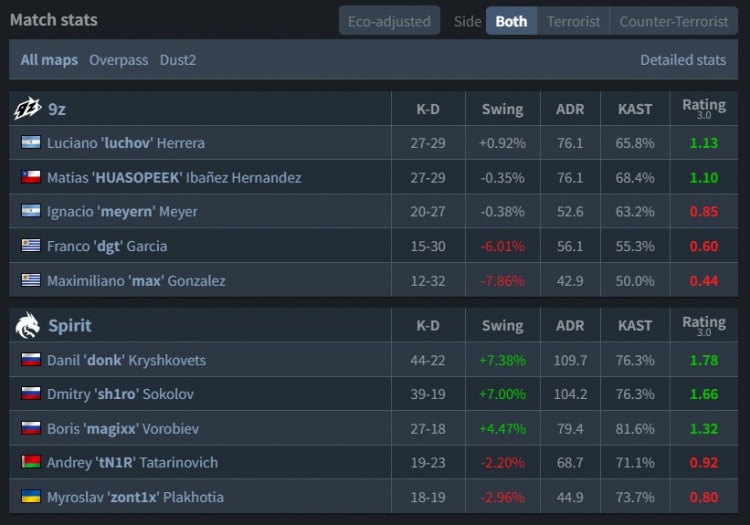Open the Detailed stats link
This screenshot has height=525, width=750.
click(x=683, y=60)
